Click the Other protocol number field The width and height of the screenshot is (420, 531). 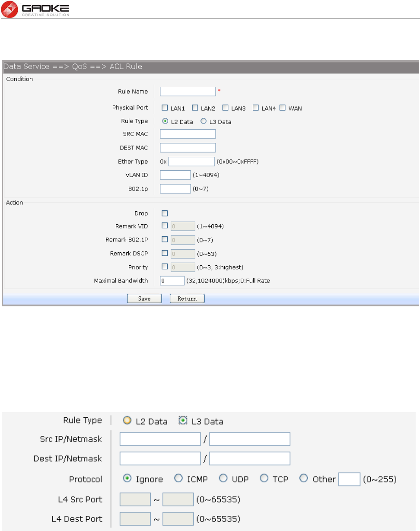coord(350,479)
